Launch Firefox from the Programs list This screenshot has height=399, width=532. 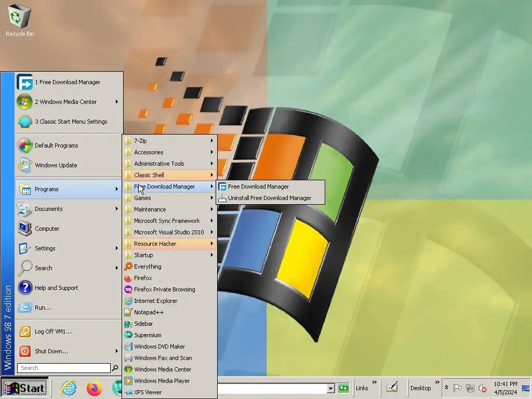click(170, 278)
